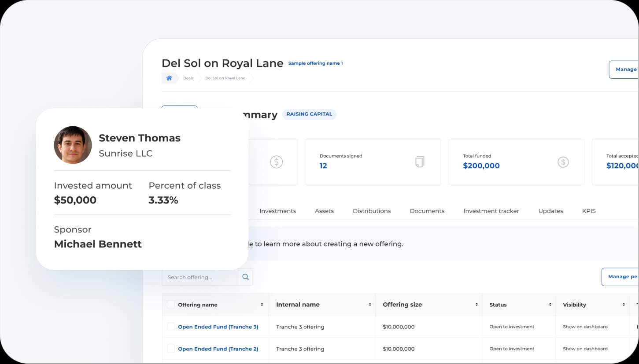
Task: Click the sort arrows beside Internal name
Action: coord(369,304)
